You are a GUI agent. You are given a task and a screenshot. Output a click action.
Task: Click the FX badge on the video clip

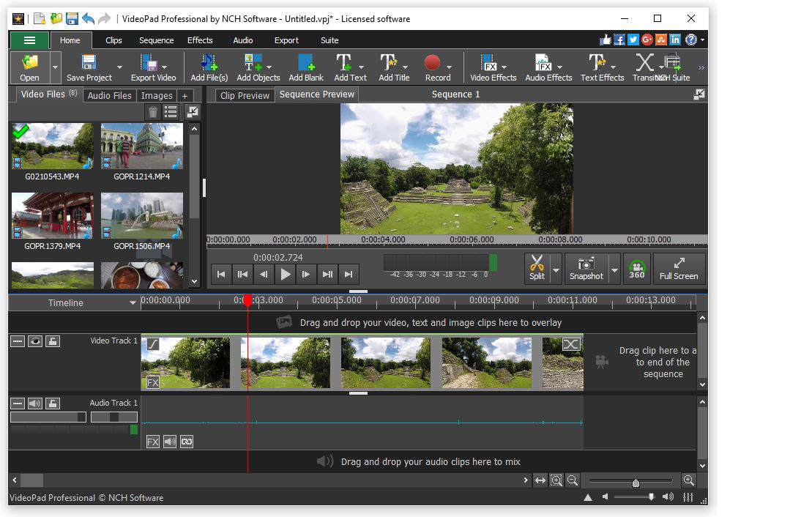pos(152,382)
